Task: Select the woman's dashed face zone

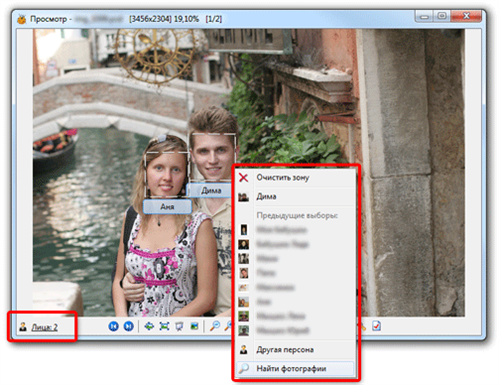Action: tap(167, 174)
